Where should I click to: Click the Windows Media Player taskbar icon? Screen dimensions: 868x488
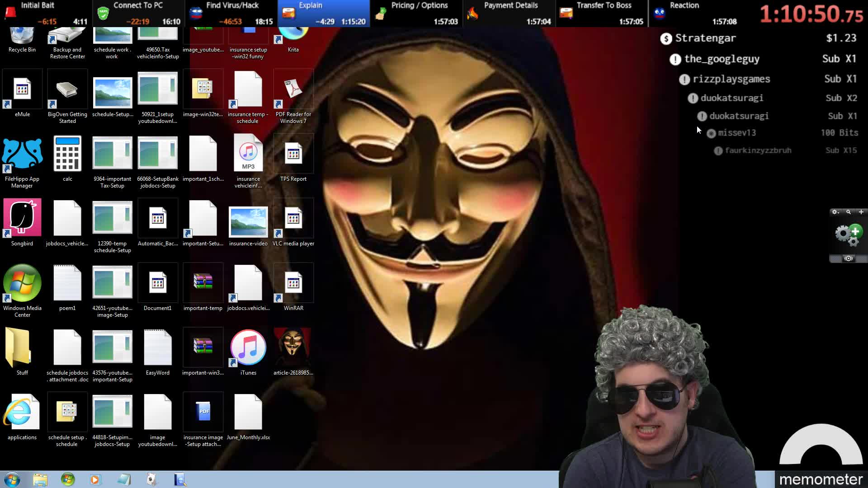95,479
